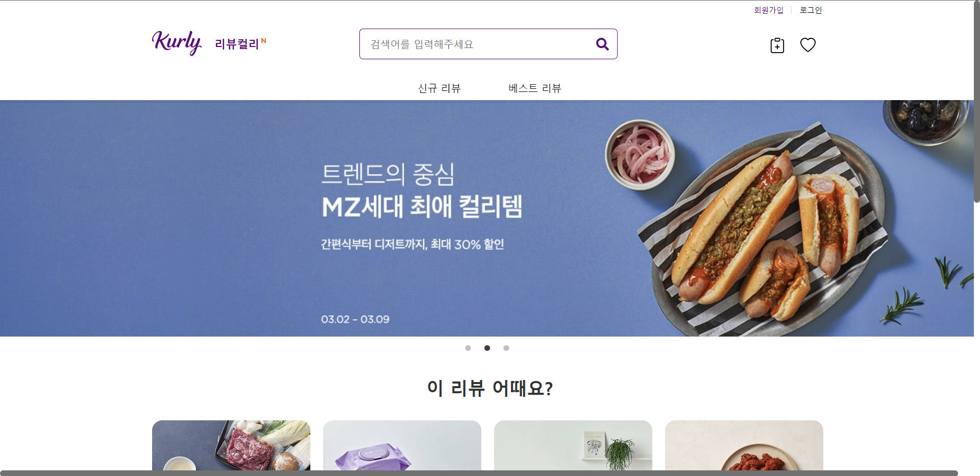Screen dimensions: 980x476
Task: Open the heart wishlist icon
Action: [807, 45]
